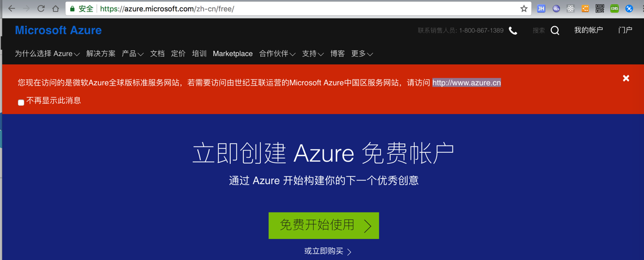Check the 不再显示此消息 checkbox
This screenshot has height=260, width=644.
point(21,103)
